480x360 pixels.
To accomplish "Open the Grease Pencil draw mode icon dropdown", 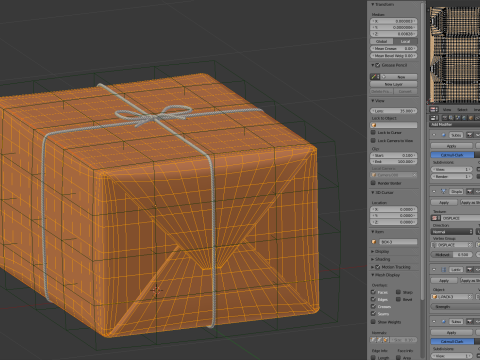I will 375,77.
